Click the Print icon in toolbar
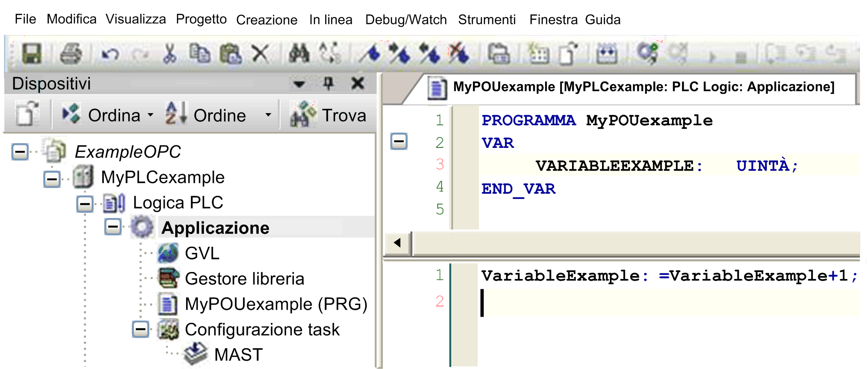 click(x=70, y=54)
